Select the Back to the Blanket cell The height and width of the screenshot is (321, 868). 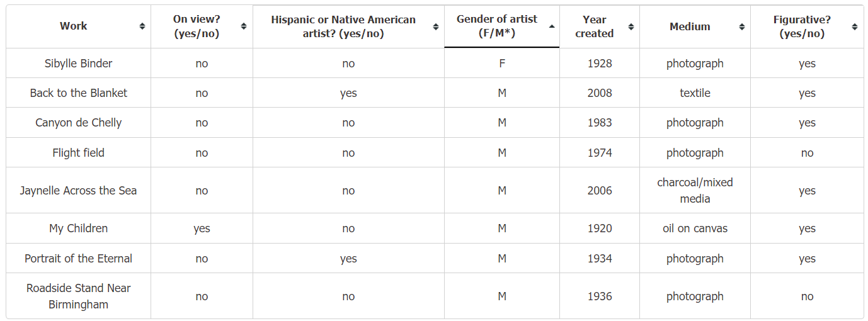[79, 93]
